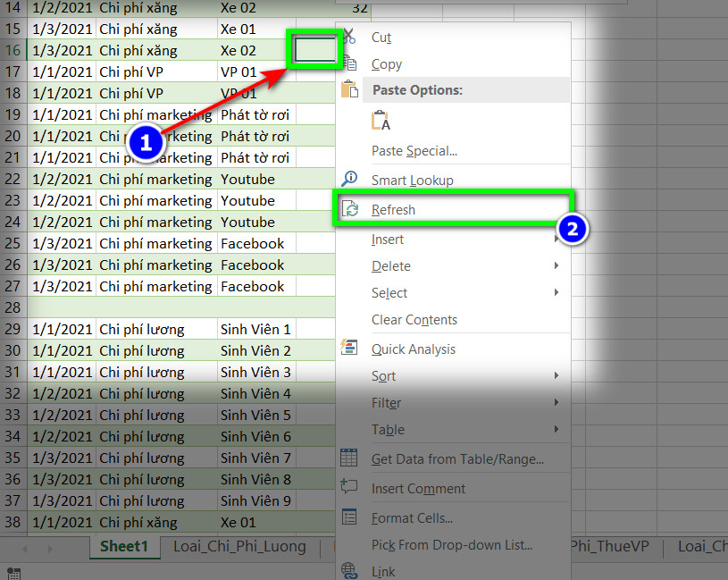Click the Cut scissors icon
This screenshot has width=728, height=580.
pos(349,37)
